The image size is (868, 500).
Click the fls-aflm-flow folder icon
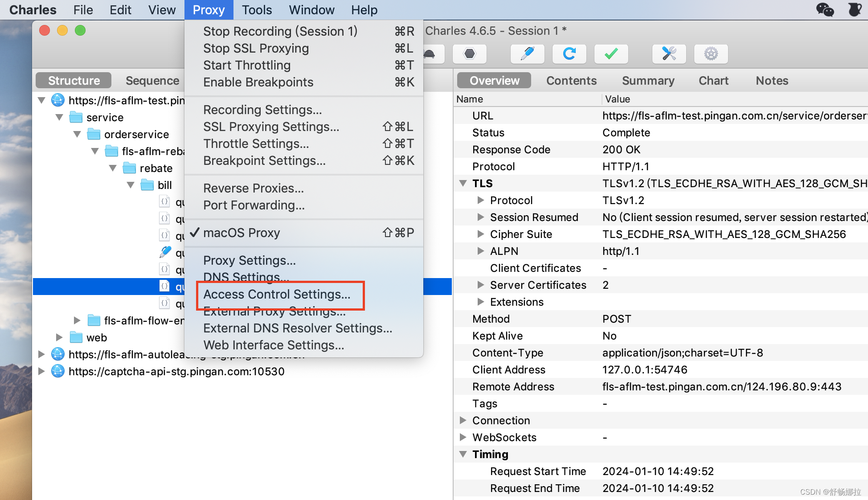tap(94, 320)
